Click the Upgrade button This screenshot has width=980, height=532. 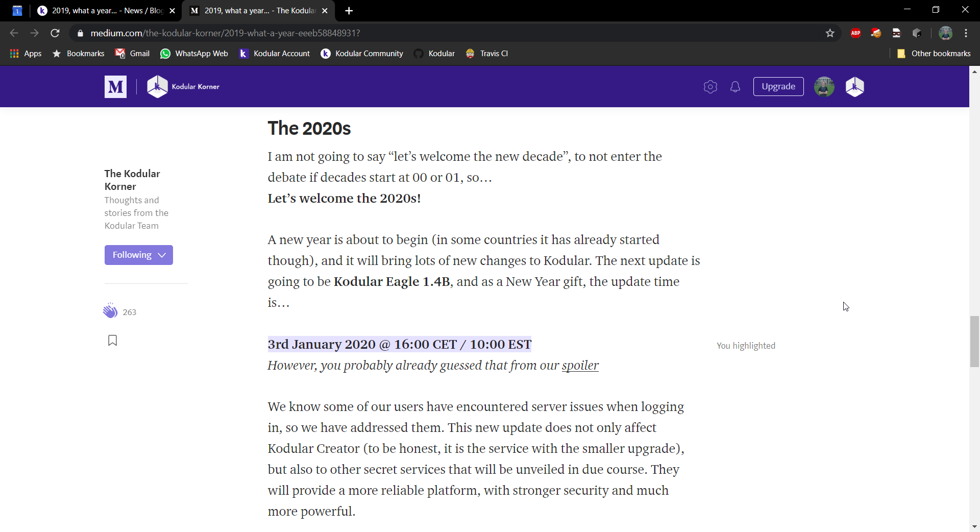pos(778,87)
